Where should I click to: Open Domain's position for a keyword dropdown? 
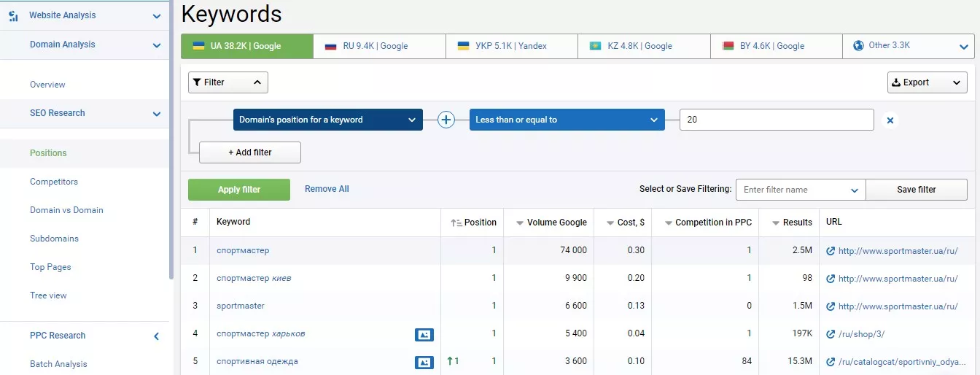pos(328,120)
